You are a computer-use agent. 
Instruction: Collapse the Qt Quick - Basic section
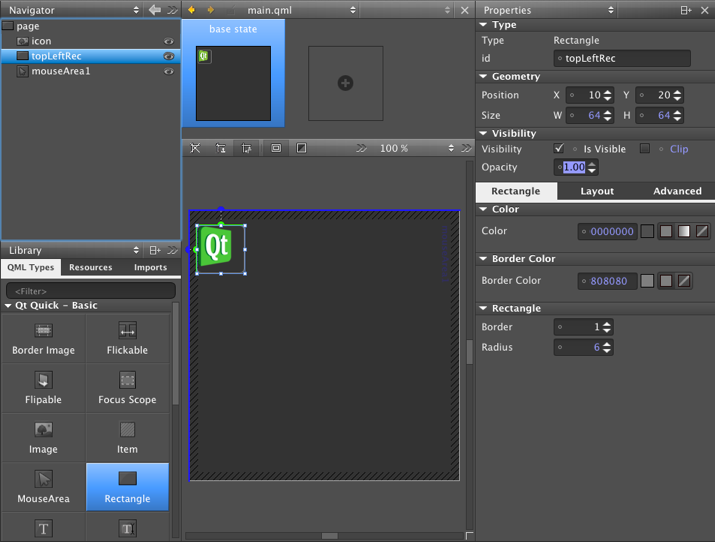(8, 306)
